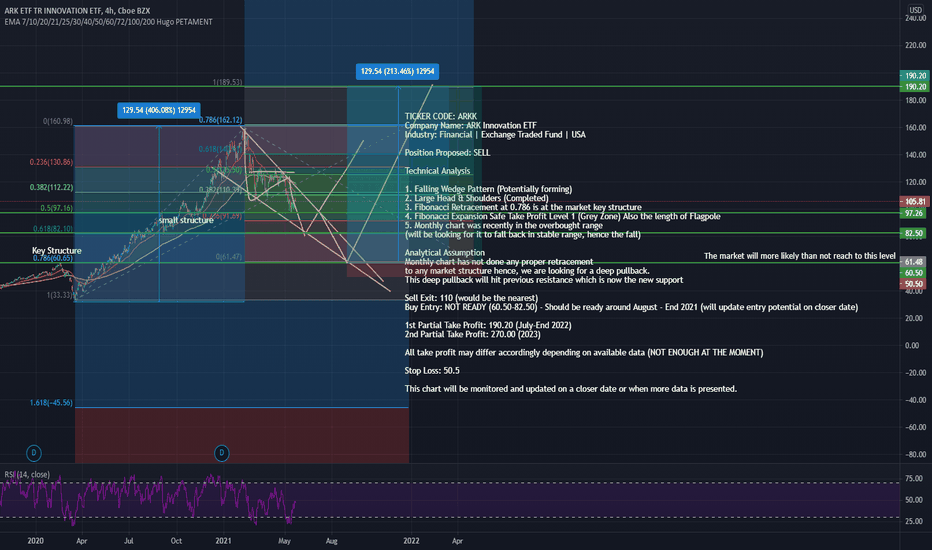Select the 'market will more likely than not' note
This screenshot has height=550, width=932.
(x=799, y=256)
